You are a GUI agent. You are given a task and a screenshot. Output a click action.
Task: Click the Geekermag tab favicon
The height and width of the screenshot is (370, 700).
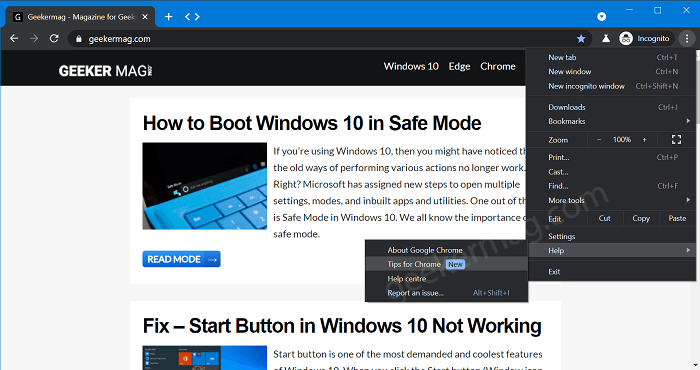(x=17, y=17)
